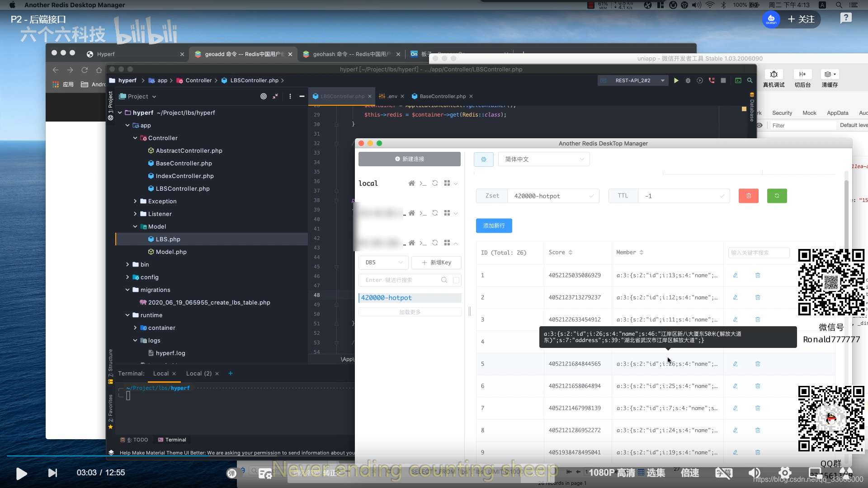
Task: Switch to the Local (2) terminal tab
Action: coord(198,373)
